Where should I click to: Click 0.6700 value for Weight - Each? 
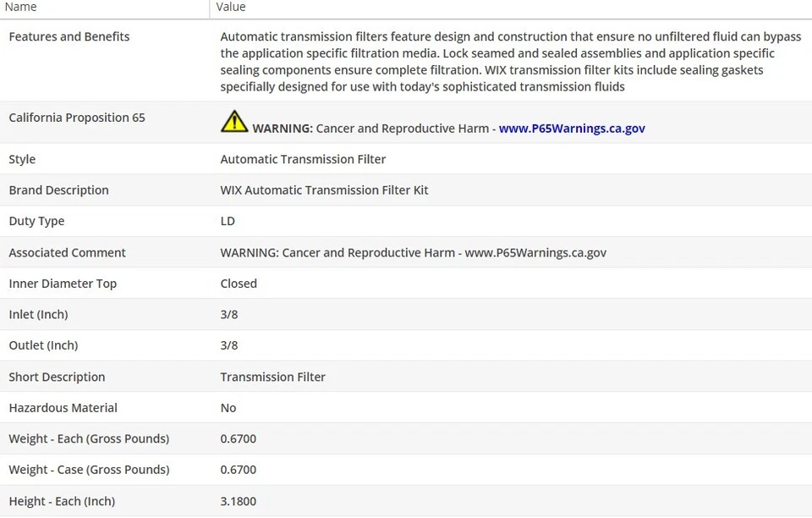pos(239,438)
